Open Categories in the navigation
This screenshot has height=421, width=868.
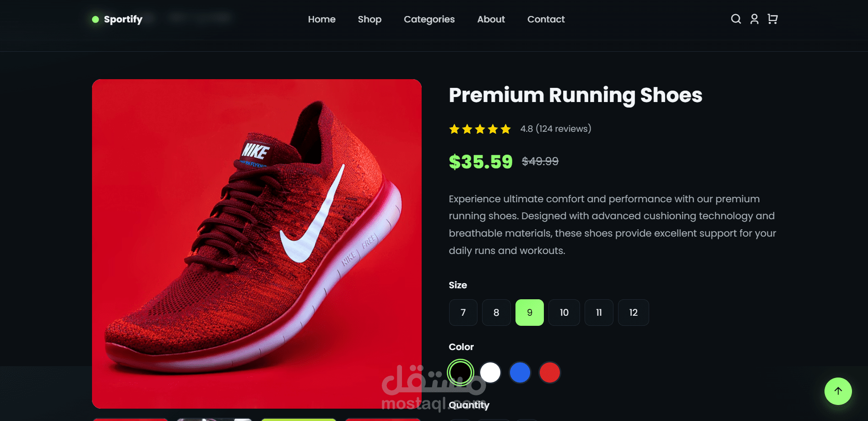[429, 19]
